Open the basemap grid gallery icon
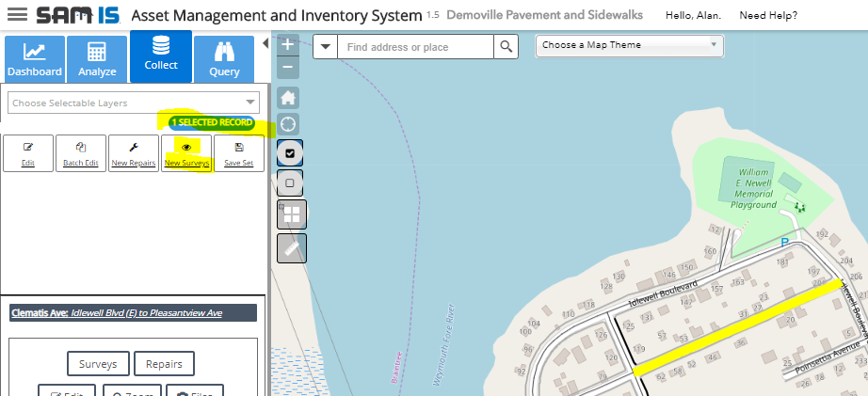 [291, 214]
